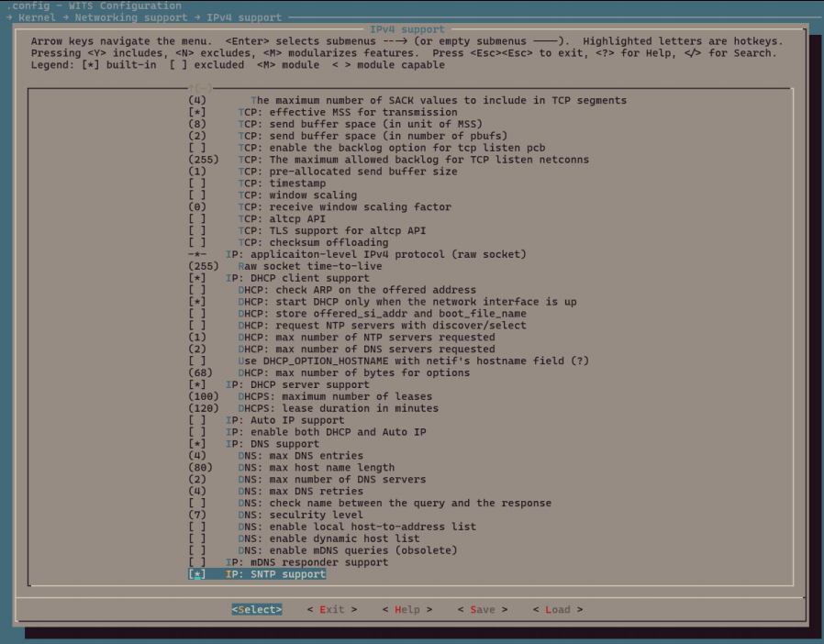
Task: Edit 'TCP: send buffer space (in number of pbufs)'
Action: (348, 136)
